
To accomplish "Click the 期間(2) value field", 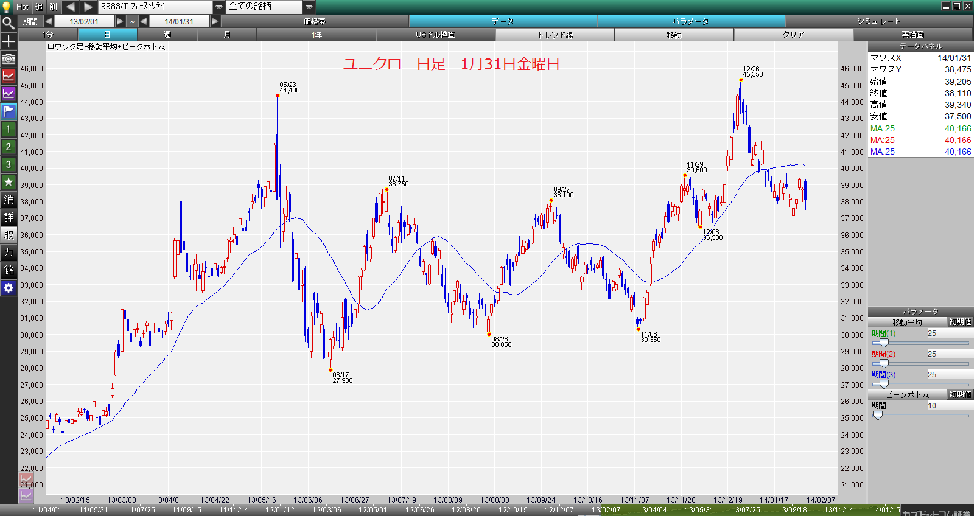I will (949, 354).
